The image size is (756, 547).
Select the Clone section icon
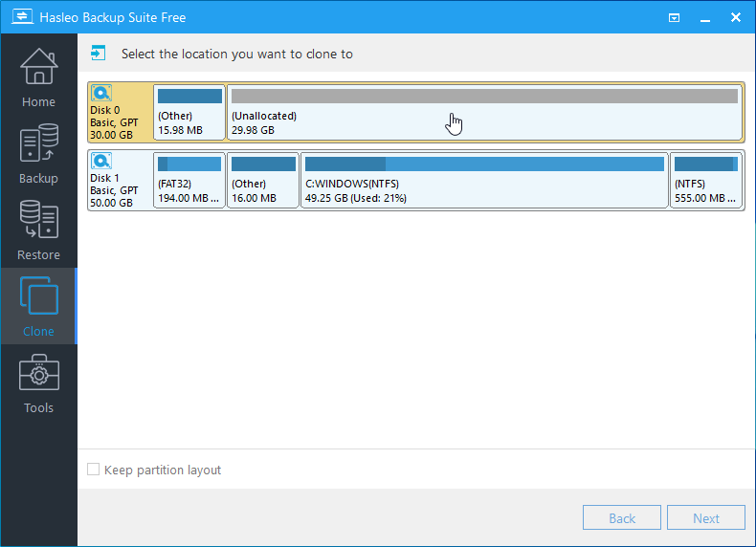pyautogui.click(x=38, y=295)
